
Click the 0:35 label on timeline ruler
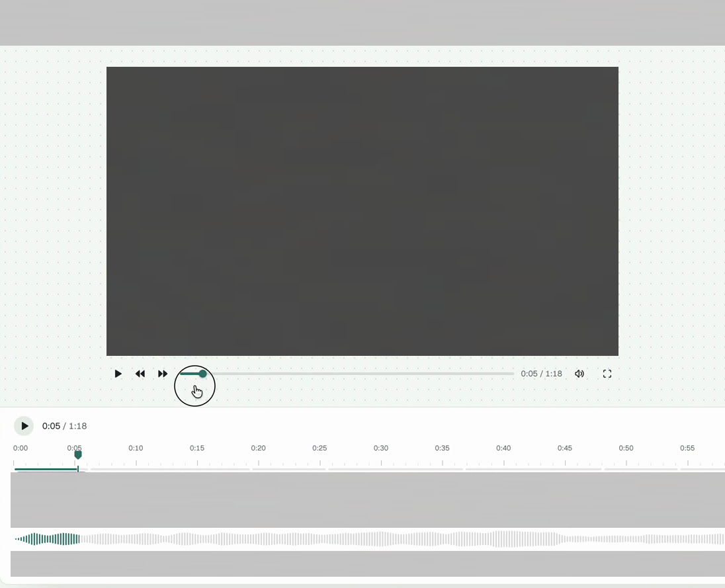(442, 448)
